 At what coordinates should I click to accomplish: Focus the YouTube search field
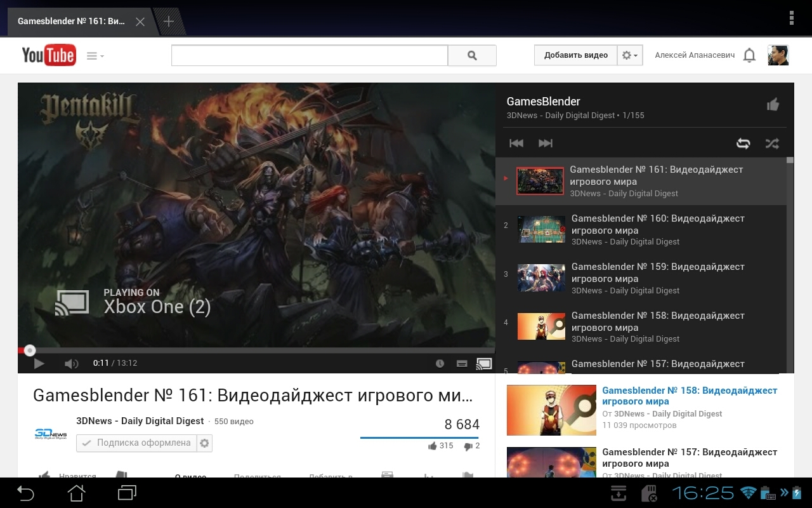[310, 55]
